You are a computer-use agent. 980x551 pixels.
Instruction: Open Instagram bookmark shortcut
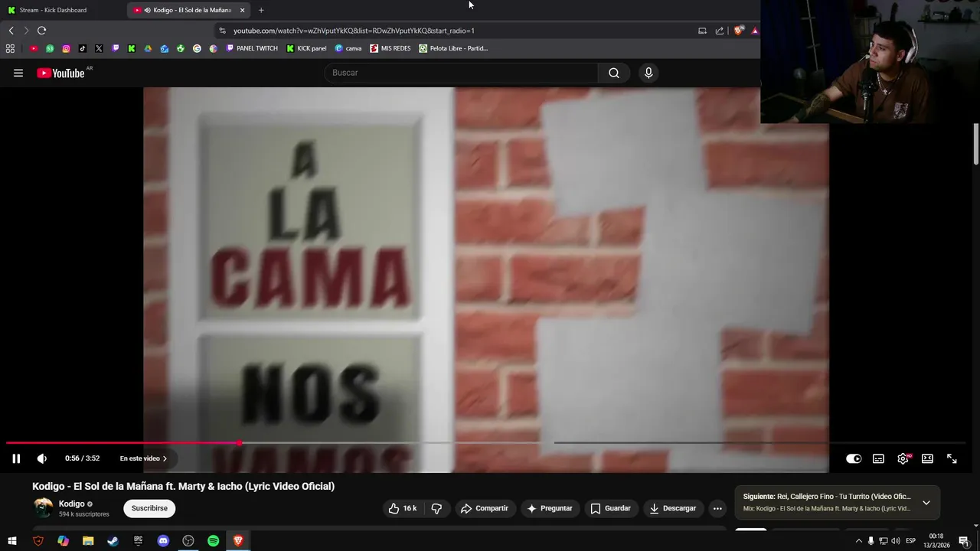(x=67, y=48)
